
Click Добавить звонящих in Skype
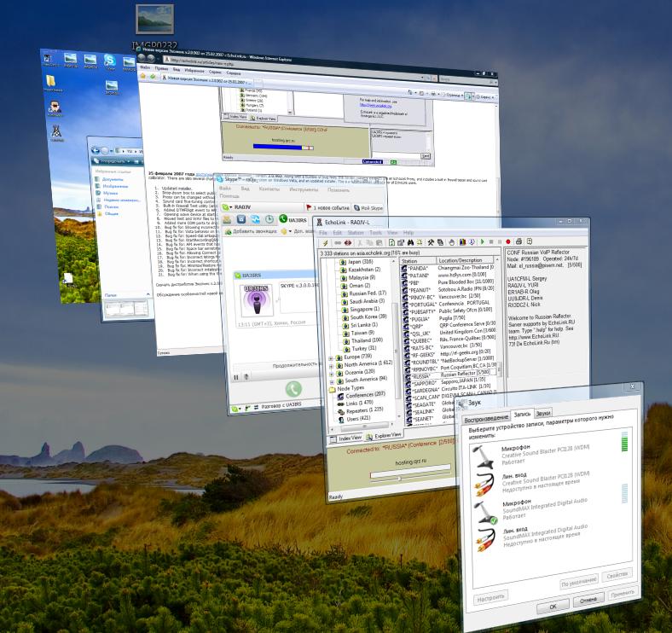[251, 231]
